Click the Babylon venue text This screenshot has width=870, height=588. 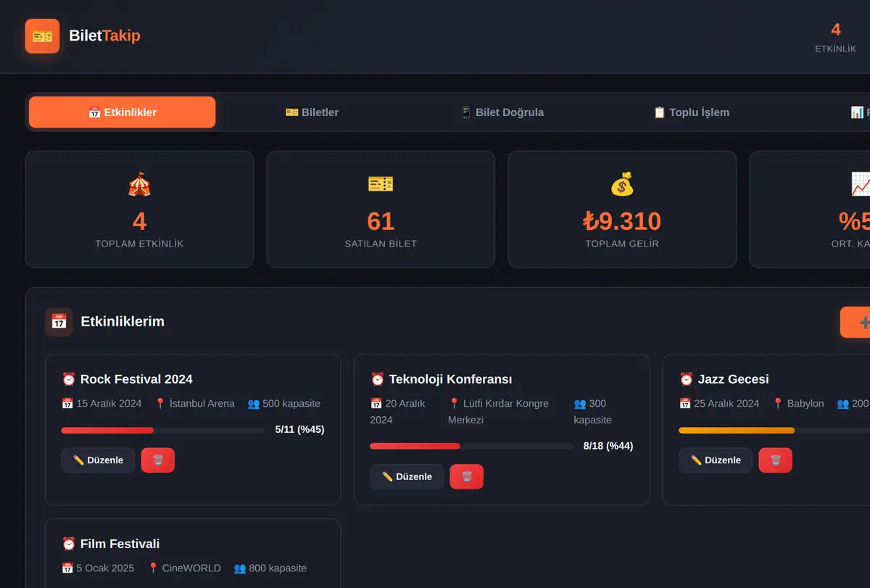(x=805, y=404)
